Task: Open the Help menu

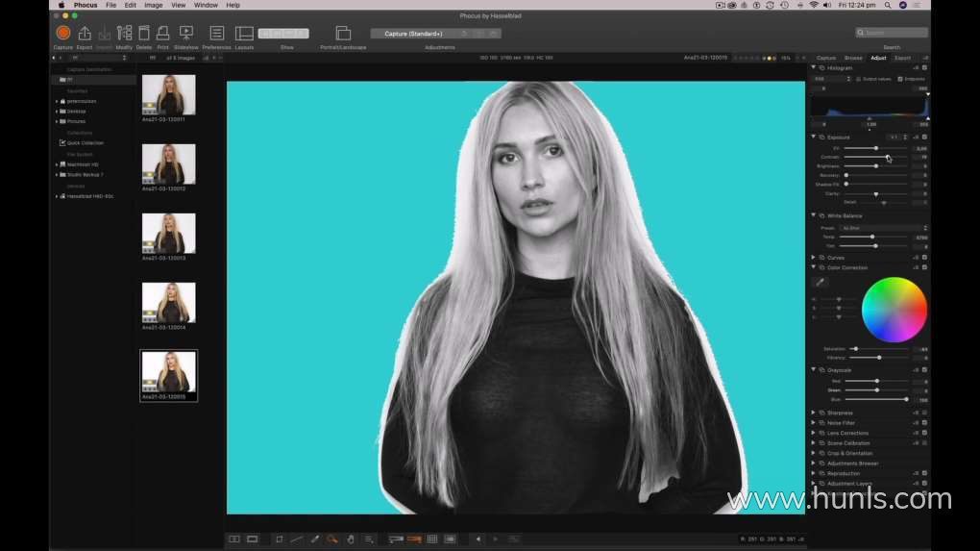Action: 233,5
